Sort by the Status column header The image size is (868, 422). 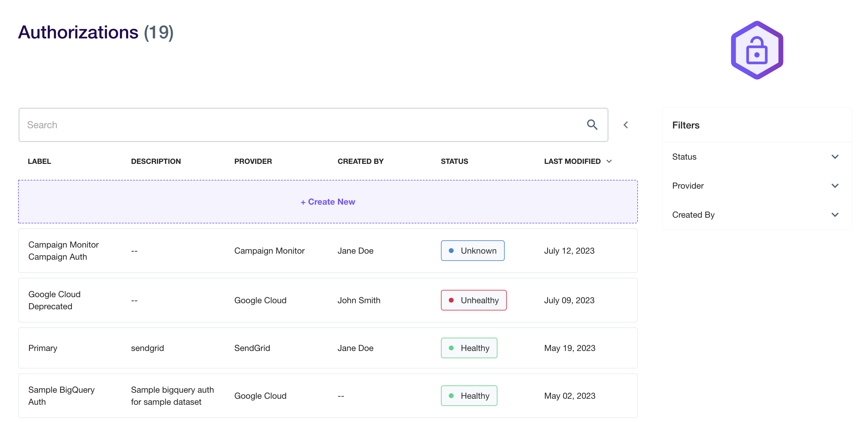454,161
